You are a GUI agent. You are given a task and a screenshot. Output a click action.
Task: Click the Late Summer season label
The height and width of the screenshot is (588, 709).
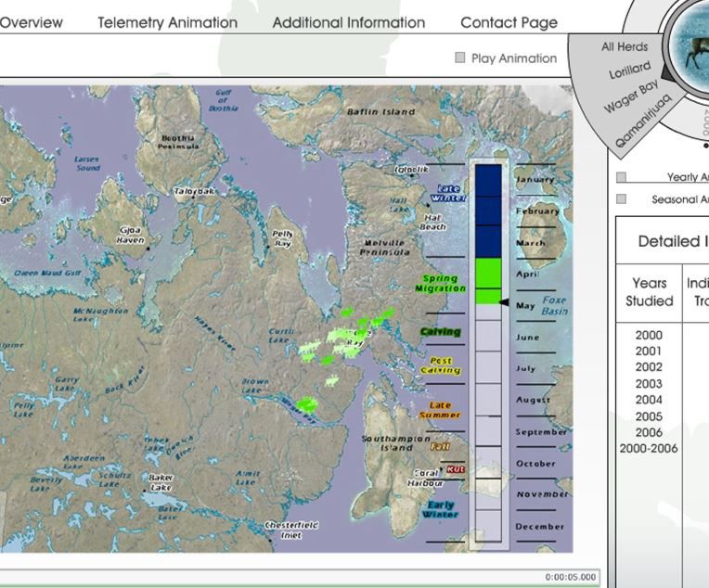440,410
